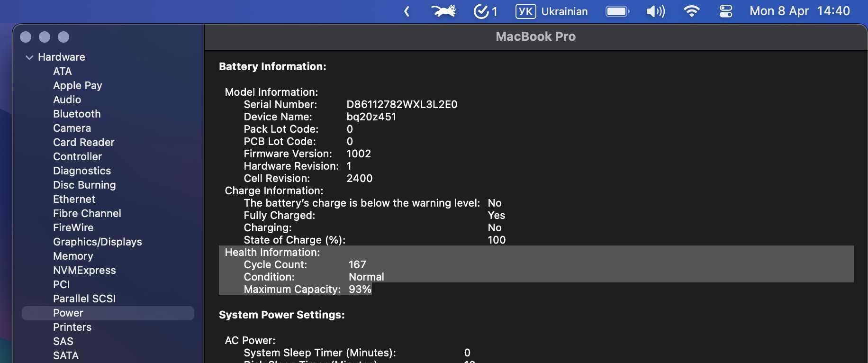
Task: Select NVMExpress in the sidebar
Action: [84, 270]
